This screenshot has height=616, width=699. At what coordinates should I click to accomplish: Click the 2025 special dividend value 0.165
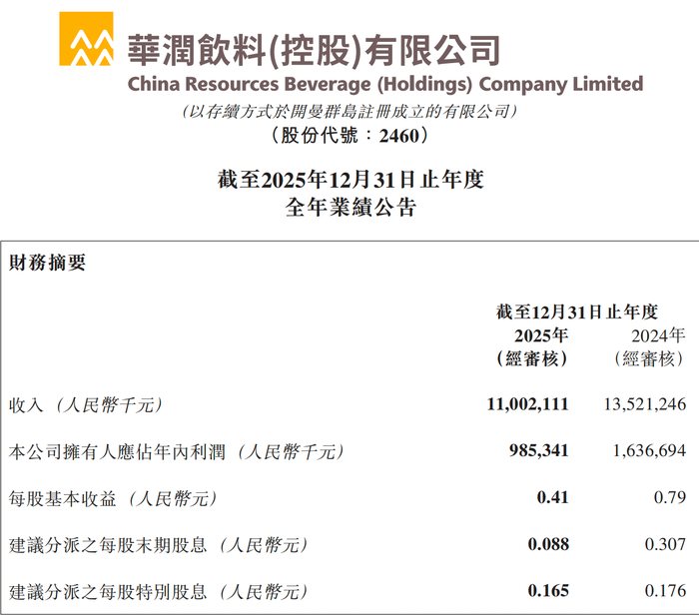click(x=548, y=591)
